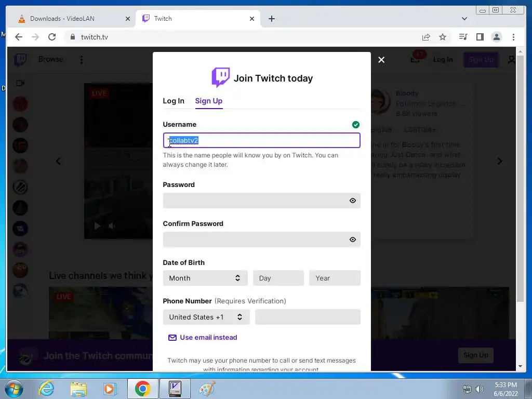Viewport: 532px width, 399px height.
Task: Open Windows Explorer folder from taskbar
Action: 78,389
